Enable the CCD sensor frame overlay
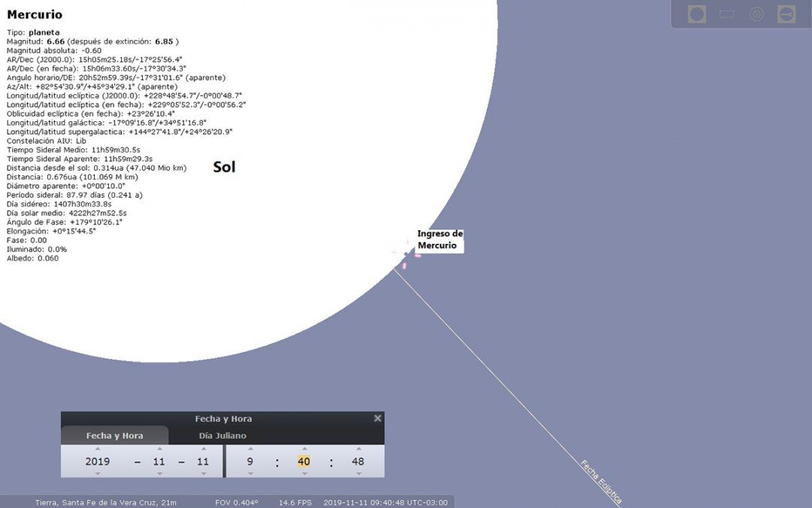The height and width of the screenshot is (508, 812). [726, 13]
